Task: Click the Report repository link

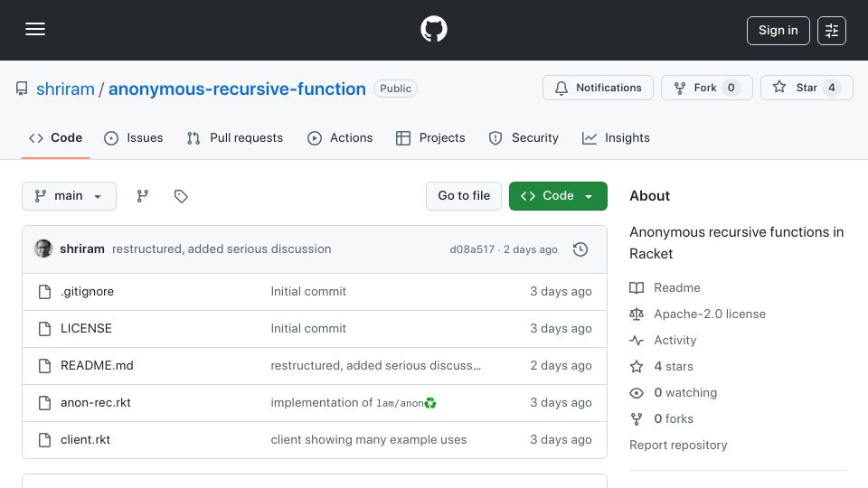Action: (x=678, y=446)
